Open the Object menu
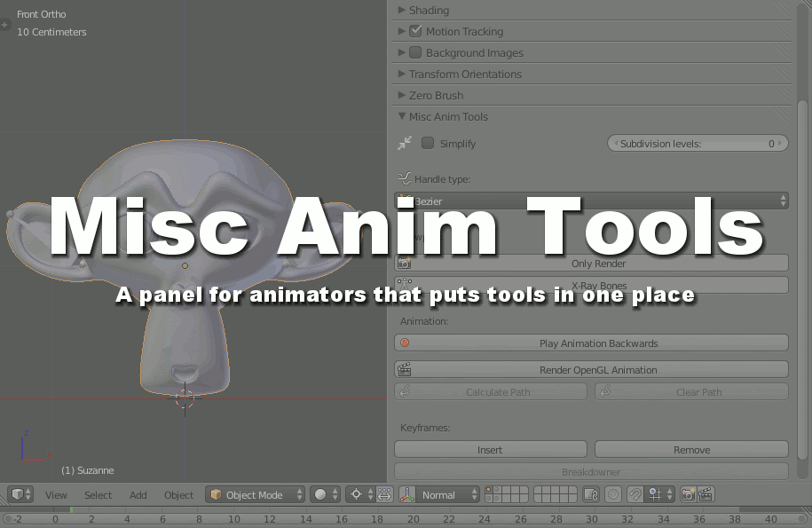 point(178,495)
